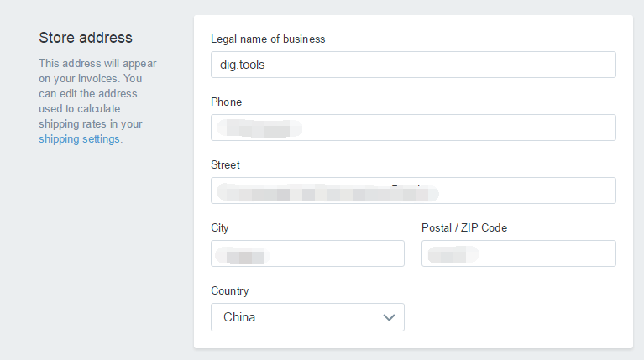Click the blurred value in the Phone field
This screenshot has width=644, height=360.
pyautogui.click(x=259, y=128)
